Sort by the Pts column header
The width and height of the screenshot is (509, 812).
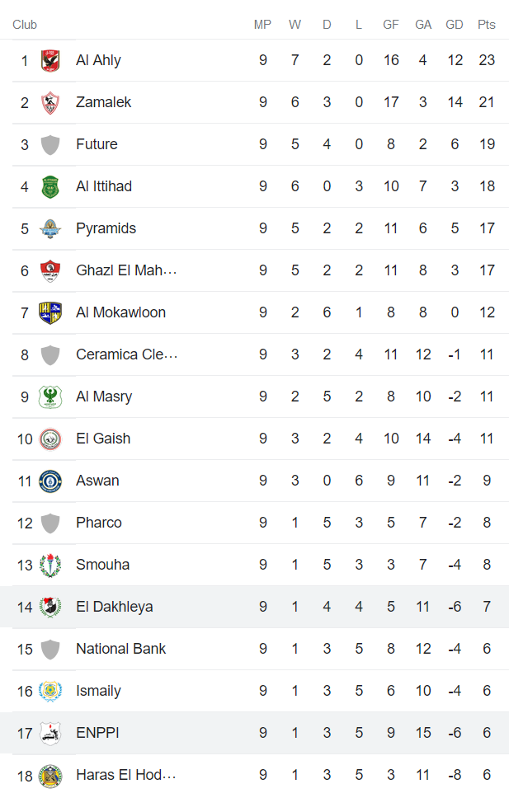tap(486, 24)
